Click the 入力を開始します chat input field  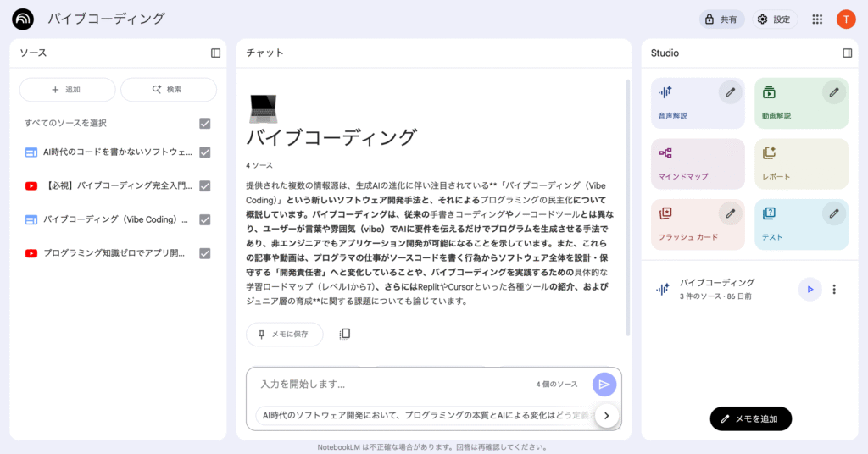click(x=390, y=384)
